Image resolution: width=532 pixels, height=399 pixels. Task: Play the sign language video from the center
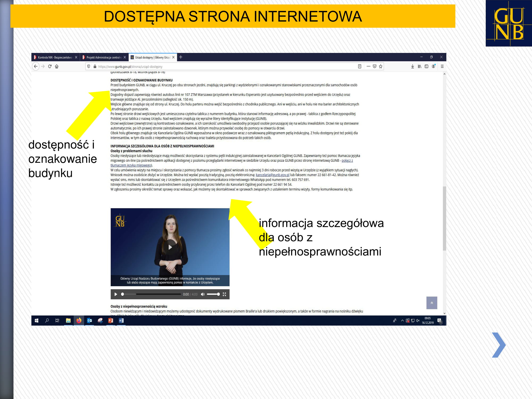pos(170,247)
